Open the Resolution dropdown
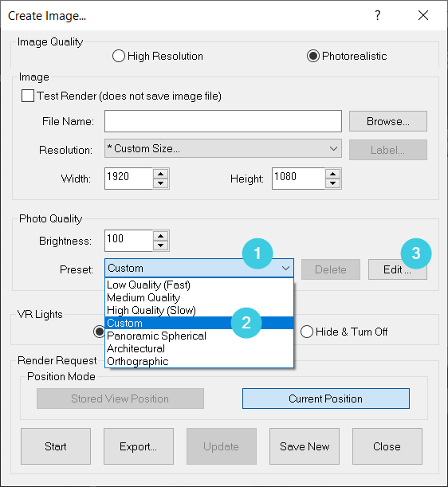448x487 pixels. pyautogui.click(x=223, y=149)
